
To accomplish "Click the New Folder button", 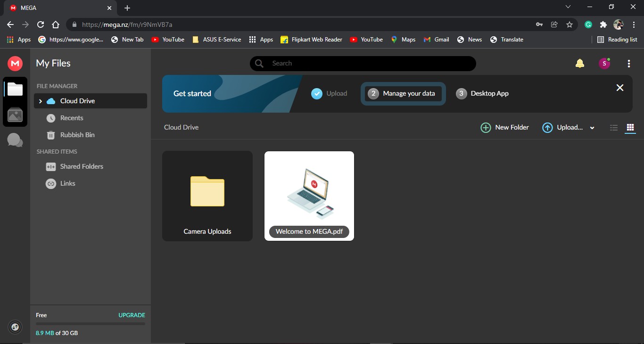I will click(504, 128).
